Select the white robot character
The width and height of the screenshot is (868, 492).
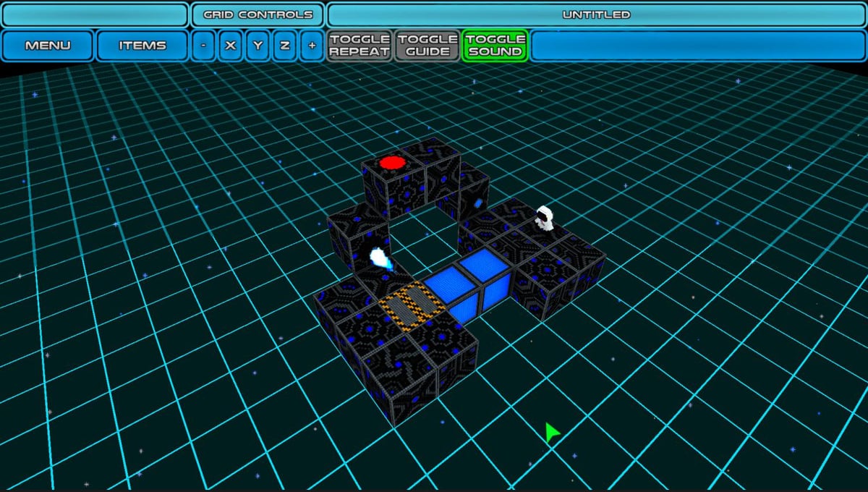click(x=545, y=219)
